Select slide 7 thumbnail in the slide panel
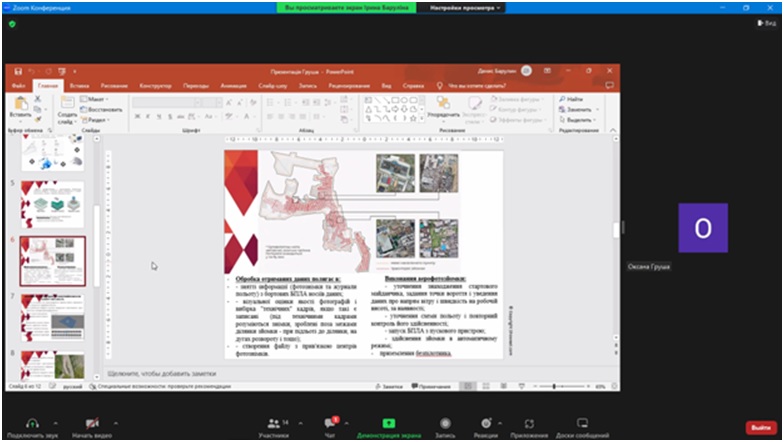This screenshot has width=784, height=442. pyautogui.click(x=52, y=318)
